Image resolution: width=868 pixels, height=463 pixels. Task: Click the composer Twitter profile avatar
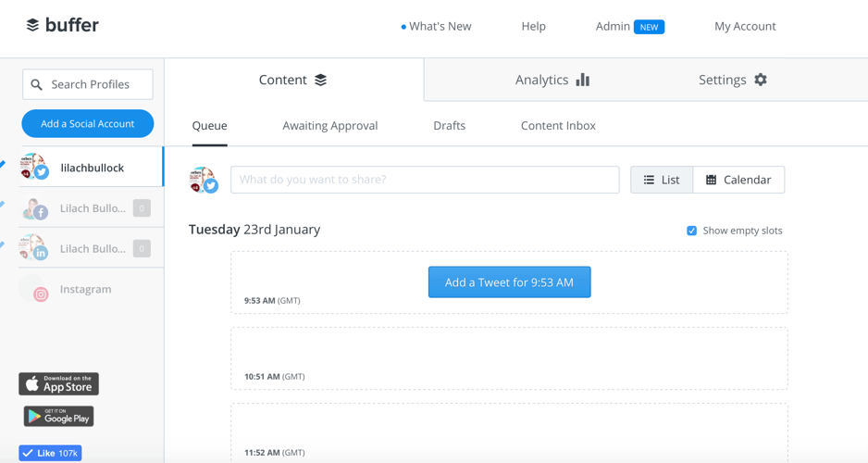204,180
